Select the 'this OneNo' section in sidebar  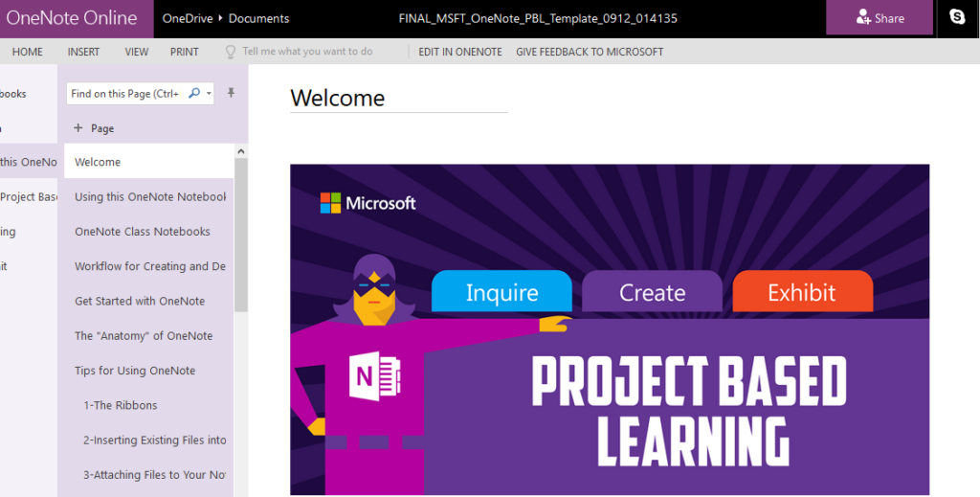[28, 162]
